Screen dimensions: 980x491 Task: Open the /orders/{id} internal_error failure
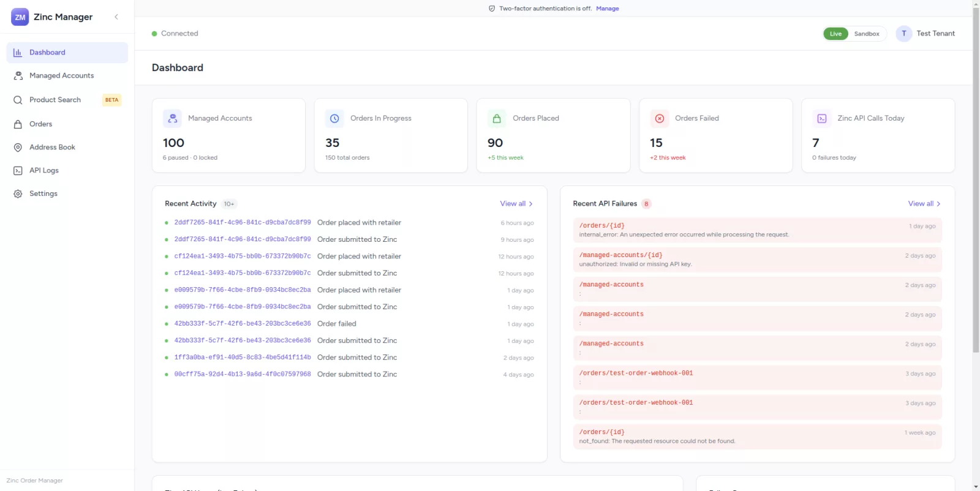coord(757,230)
